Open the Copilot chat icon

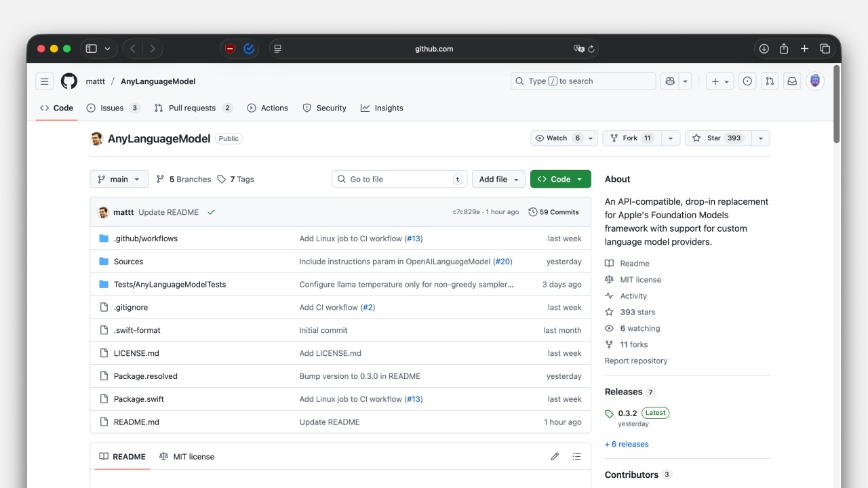[670, 81]
